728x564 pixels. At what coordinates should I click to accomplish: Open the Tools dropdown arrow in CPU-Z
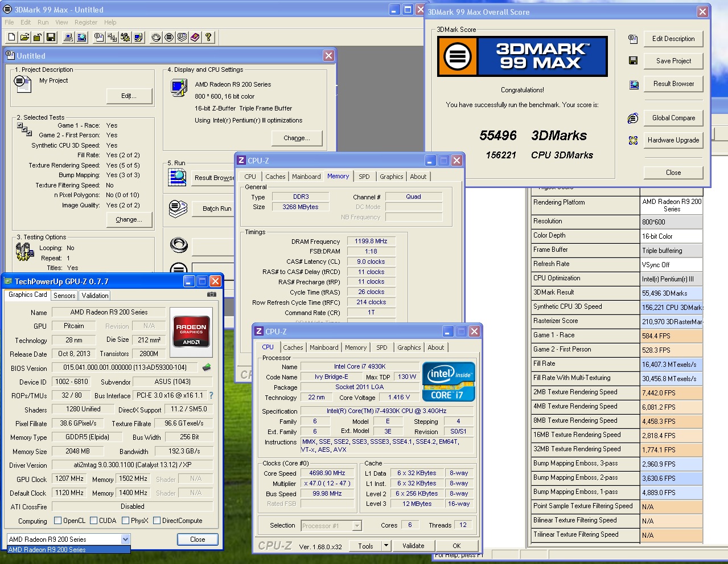(x=386, y=546)
